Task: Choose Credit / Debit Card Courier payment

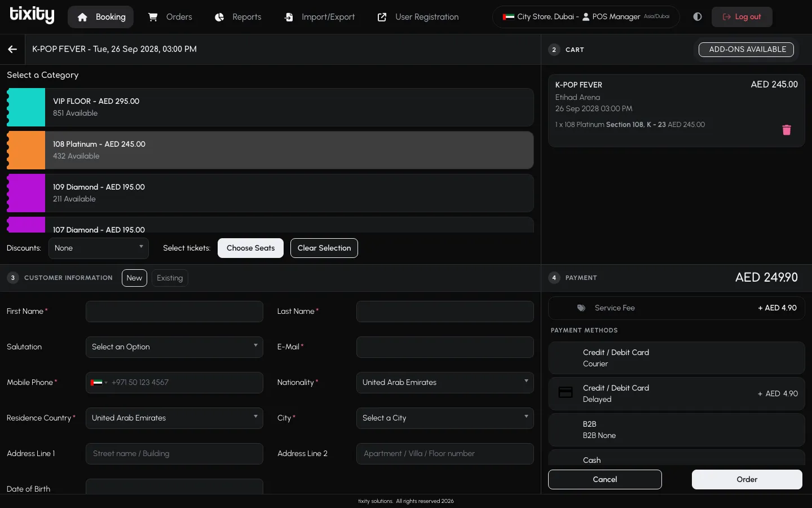Action: (676, 358)
